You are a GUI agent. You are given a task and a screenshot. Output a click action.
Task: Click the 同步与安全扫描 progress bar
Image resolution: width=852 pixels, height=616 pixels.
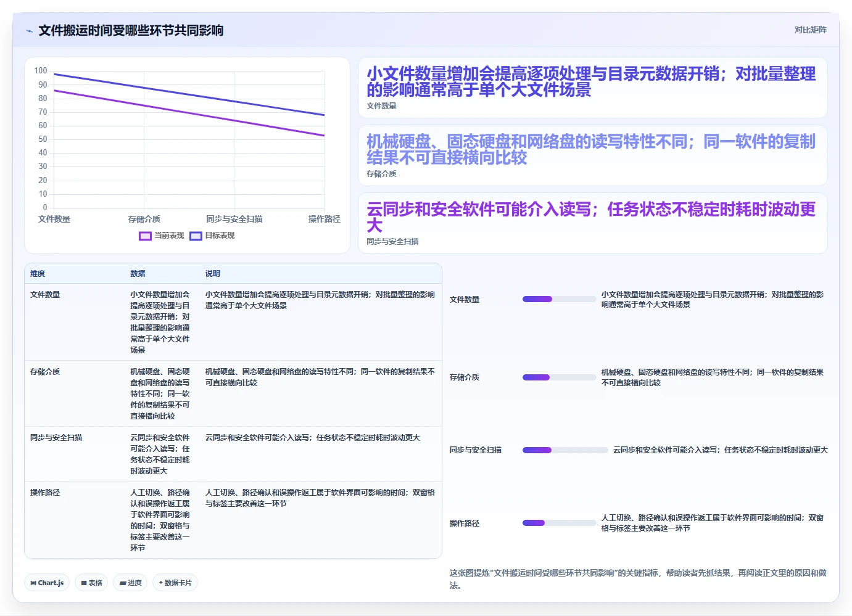565,450
